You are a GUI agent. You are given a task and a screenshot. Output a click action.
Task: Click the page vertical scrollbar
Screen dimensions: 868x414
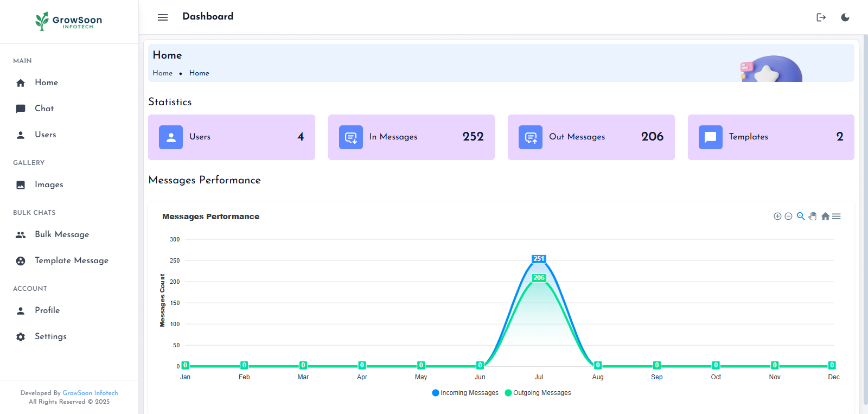[x=865, y=217]
